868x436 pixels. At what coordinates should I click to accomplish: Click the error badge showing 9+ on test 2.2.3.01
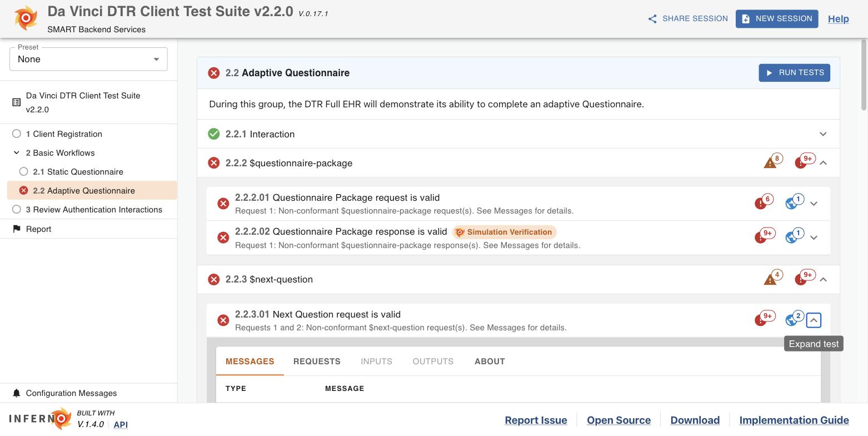coord(764,318)
